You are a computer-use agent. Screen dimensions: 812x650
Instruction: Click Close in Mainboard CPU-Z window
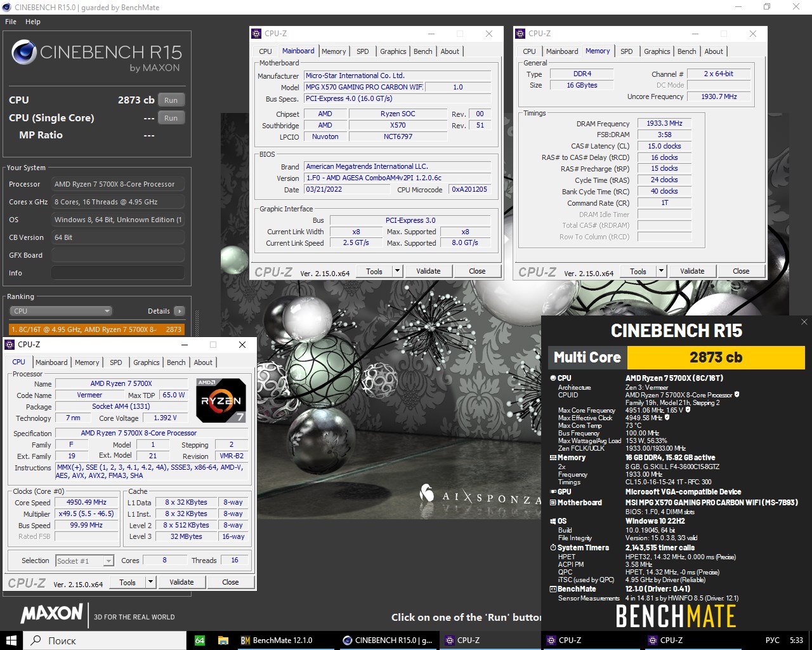[x=477, y=271]
